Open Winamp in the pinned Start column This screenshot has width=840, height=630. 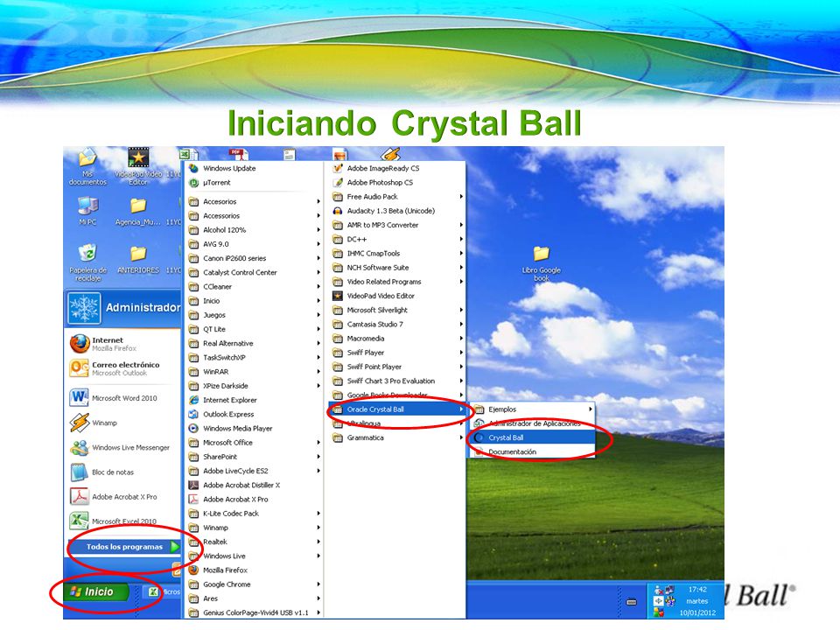[x=123, y=423]
